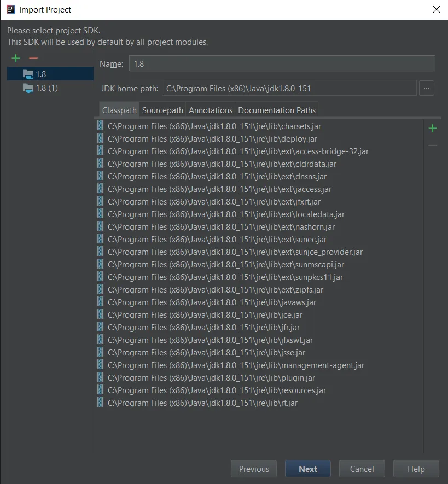Close the Import Project dialog
Image resolution: width=448 pixels, height=484 pixels.
point(437,9)
